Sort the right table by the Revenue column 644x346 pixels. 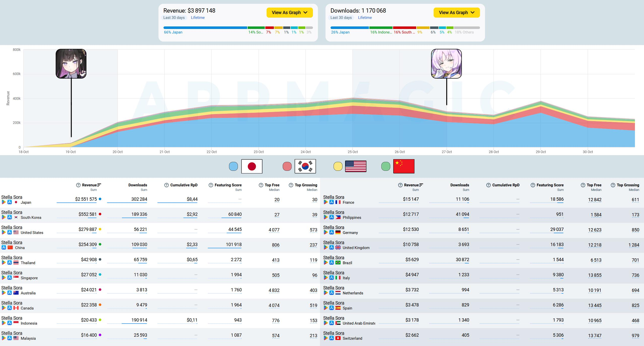point(411,185)
